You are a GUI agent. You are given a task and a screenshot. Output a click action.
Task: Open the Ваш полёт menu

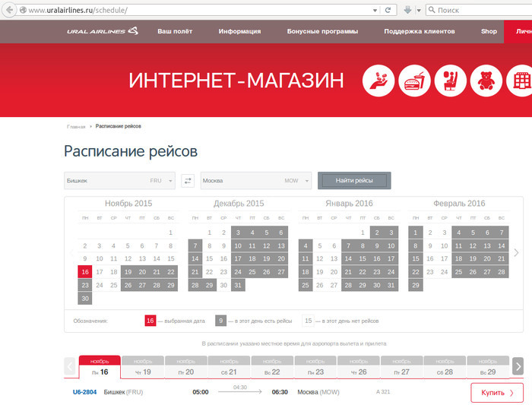174,31
